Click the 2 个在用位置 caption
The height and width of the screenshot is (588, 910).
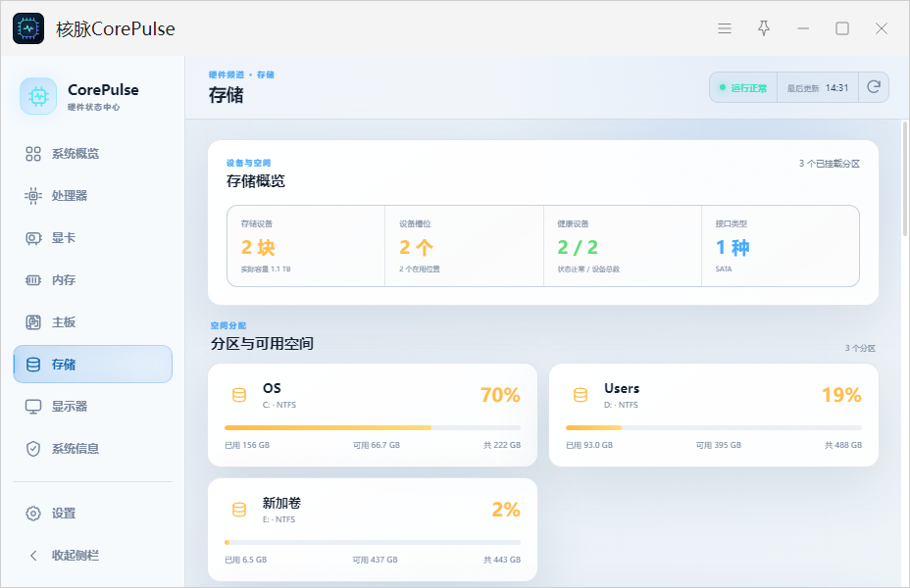click(420, 269)
